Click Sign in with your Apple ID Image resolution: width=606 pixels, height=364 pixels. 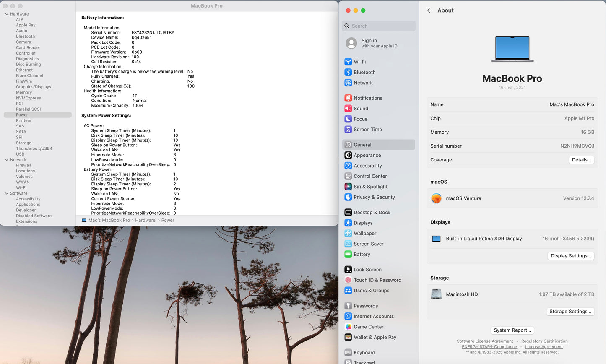(x=379, y=43)
